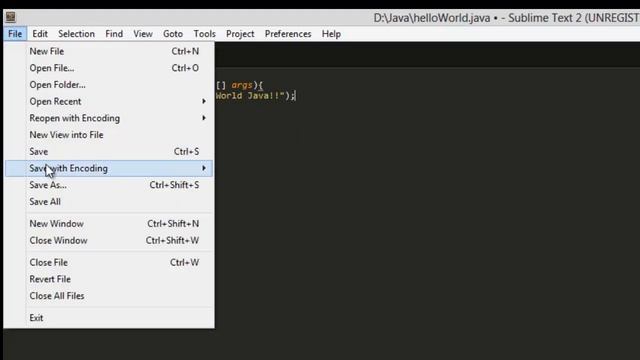The image size is (640, 360).
Task: Open the Find menu
Action: point(114,34)
